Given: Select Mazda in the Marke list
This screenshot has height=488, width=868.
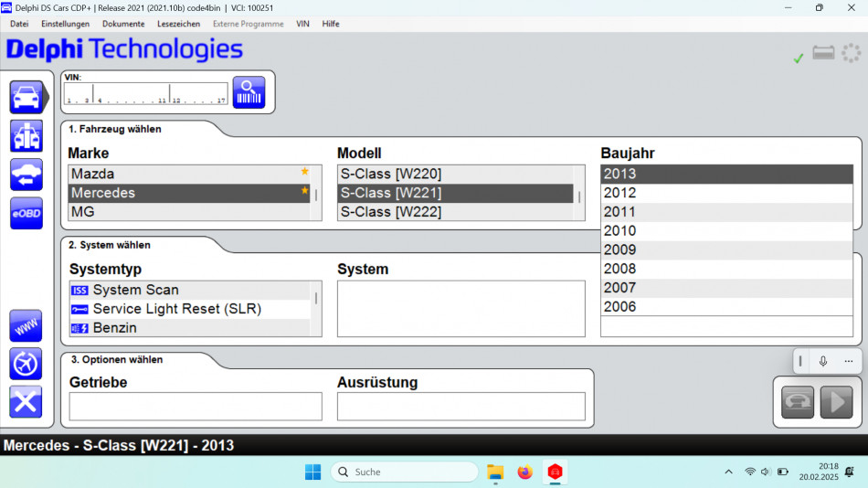Looking at the screenshot, I should (189, 174).
